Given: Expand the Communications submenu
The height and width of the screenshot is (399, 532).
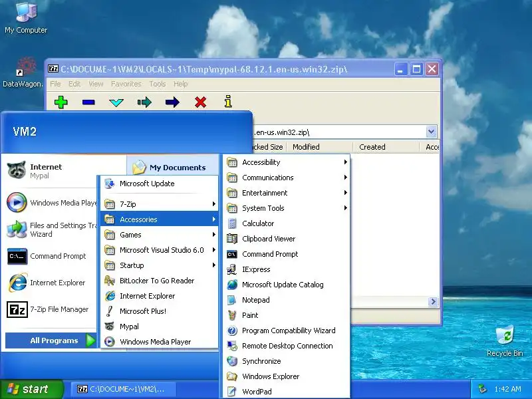Looking at the screenshot, I should [x=287, y=178].
